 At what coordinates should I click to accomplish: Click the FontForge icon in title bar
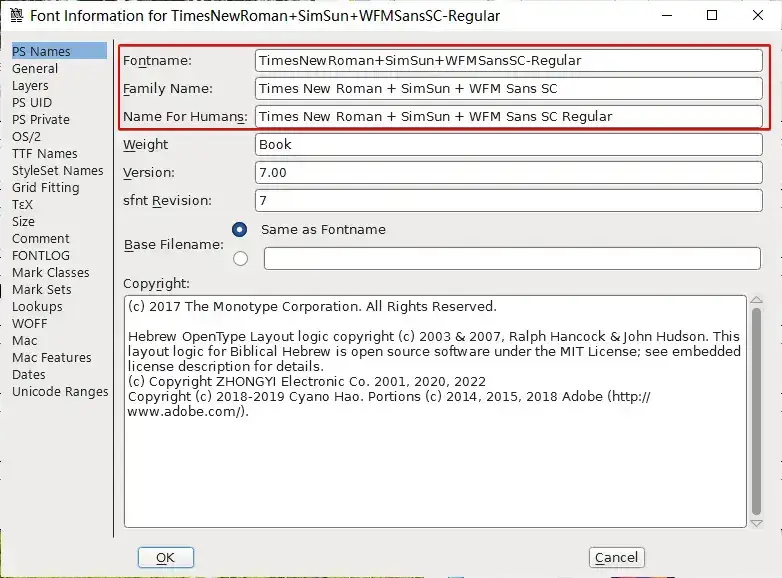tap(15, 16)
